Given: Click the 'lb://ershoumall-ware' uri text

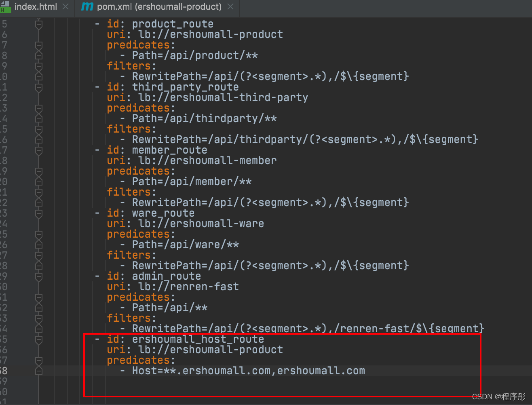Looking at the screenshot, I should pos(201,224).
